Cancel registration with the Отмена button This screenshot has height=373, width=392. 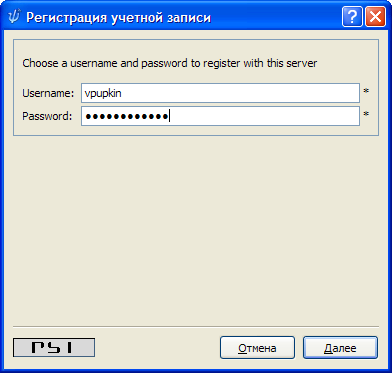(x=257, y=348)
